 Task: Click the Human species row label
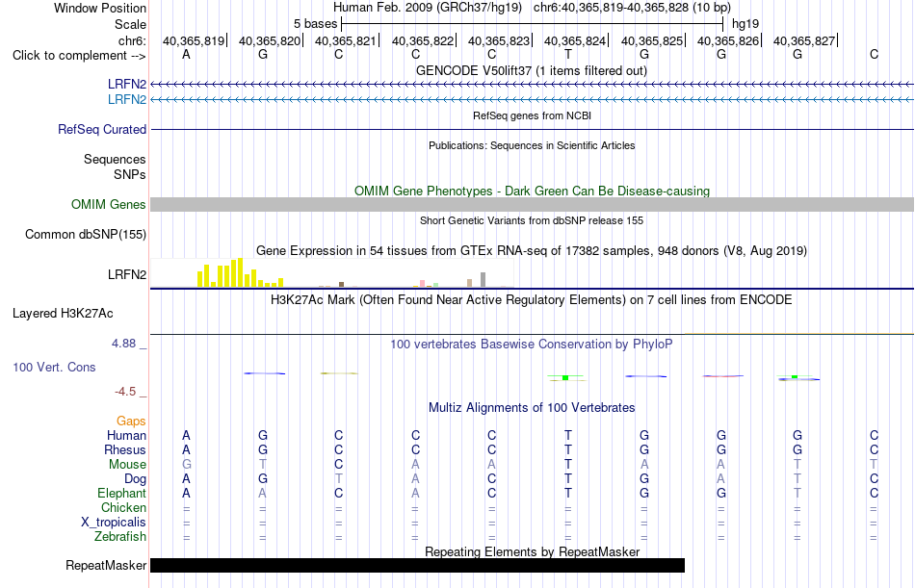pyautogui.click(x=126, y=435)
